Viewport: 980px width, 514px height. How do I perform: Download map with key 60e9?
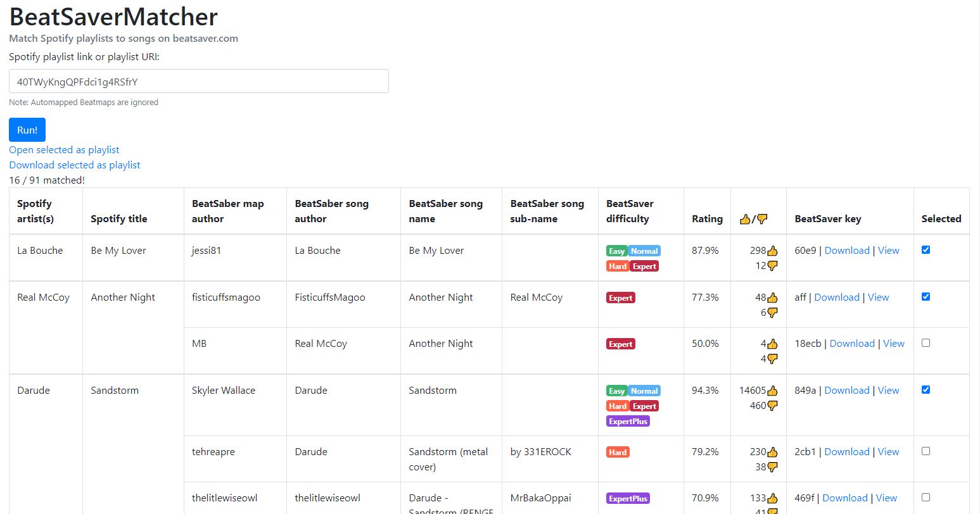(x=847, y=250)
